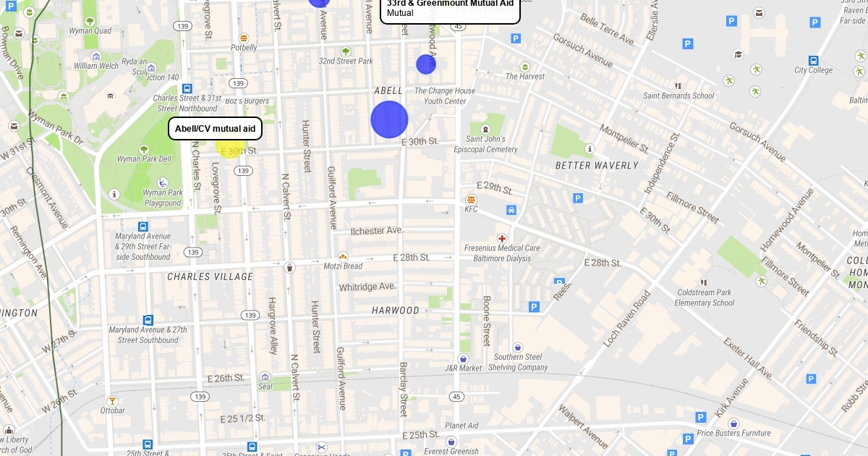Click the Coldstream Park Elementary School icon

pos(704,282)
